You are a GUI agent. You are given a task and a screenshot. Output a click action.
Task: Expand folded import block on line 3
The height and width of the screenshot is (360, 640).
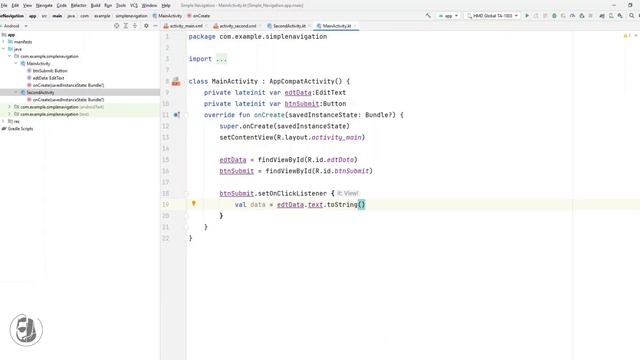tap(221, 59)
